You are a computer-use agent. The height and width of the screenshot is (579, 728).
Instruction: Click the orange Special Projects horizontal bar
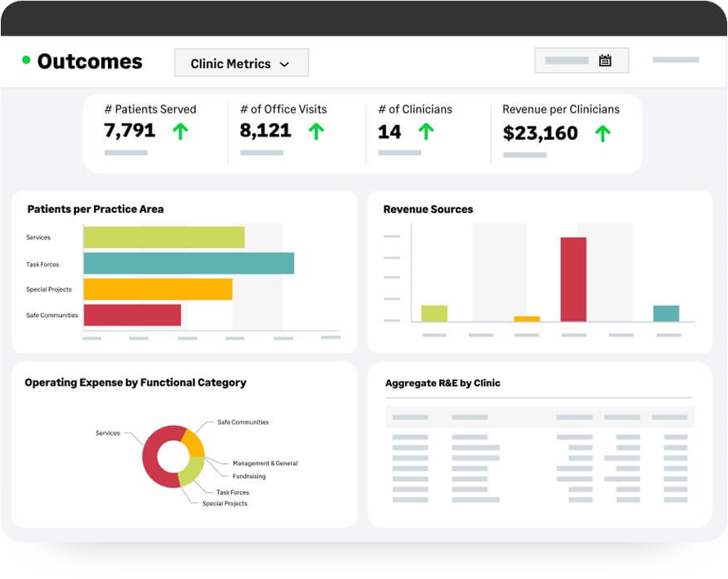click(x=158, y=289)
